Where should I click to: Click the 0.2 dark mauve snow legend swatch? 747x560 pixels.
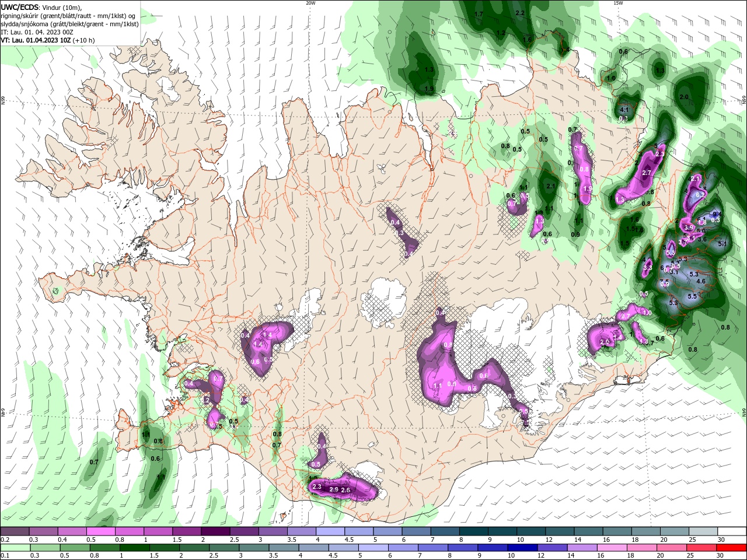point(15,531)
